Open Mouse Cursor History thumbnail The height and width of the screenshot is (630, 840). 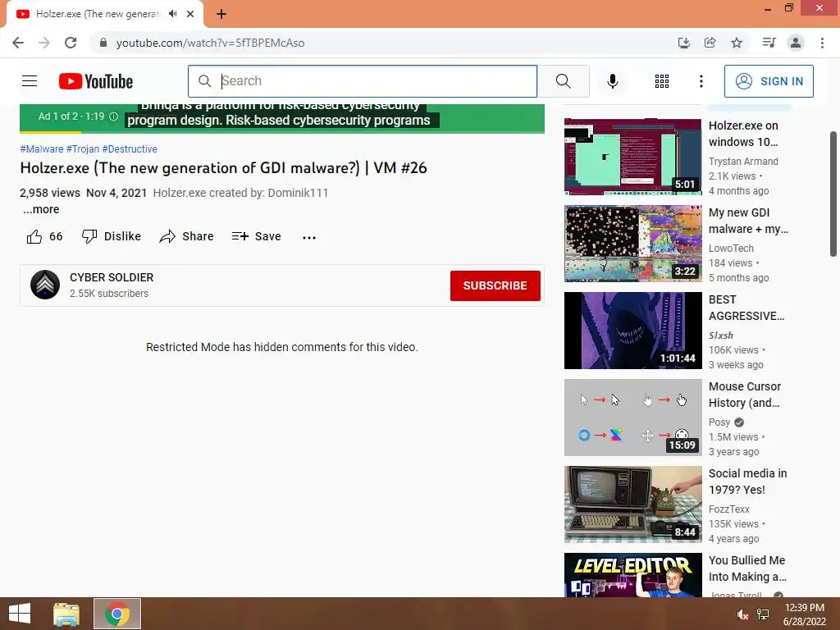coord(632,418)
